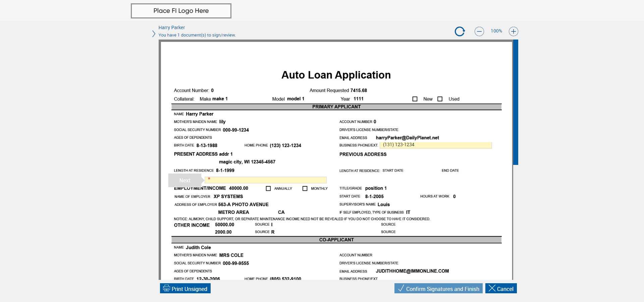Expand the document list chevron

tap(154, 34)
